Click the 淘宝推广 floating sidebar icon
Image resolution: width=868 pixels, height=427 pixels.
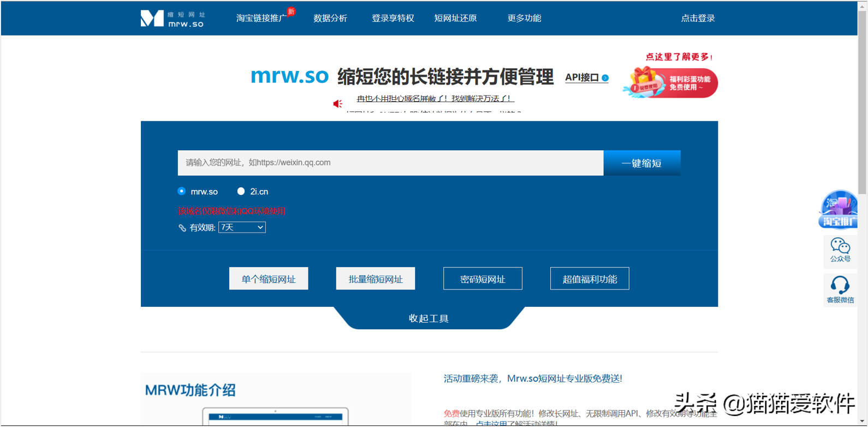839,209
